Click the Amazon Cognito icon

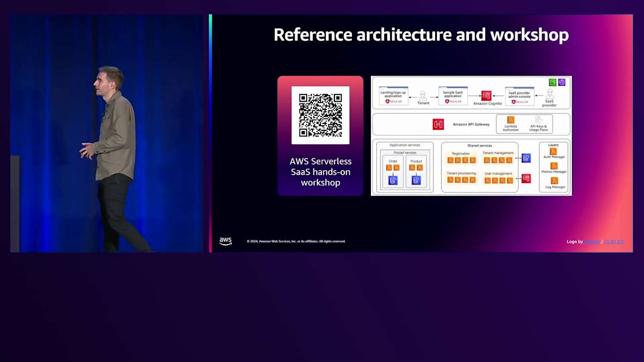click(x=486, y=95)
